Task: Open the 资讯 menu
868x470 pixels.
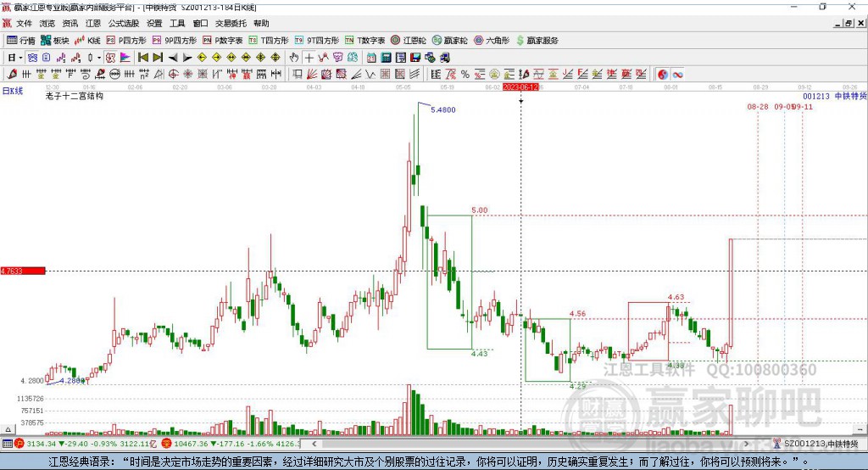Action: coord(70,23)
